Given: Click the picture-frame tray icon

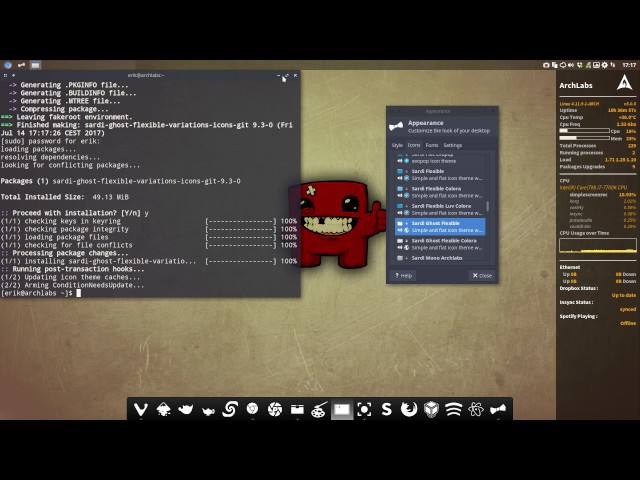Looking at the screenshot, I should pyautogui.click(x=596, y=65).
